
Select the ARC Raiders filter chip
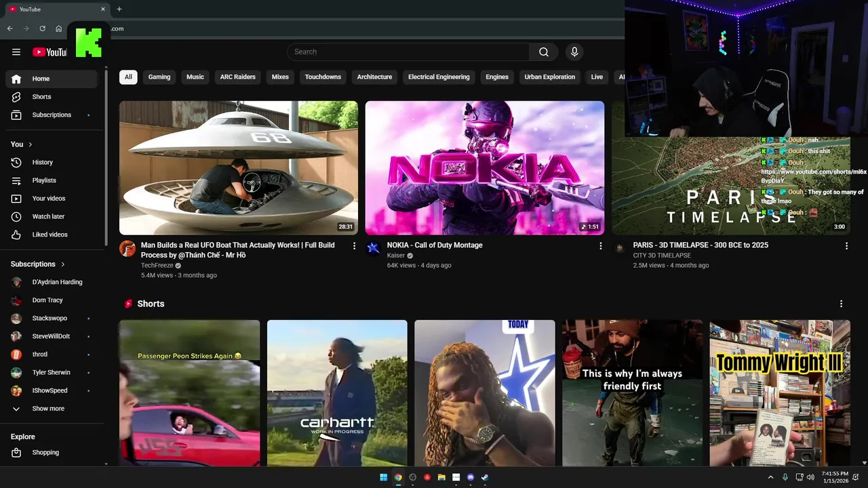click(x=238, y=77)
